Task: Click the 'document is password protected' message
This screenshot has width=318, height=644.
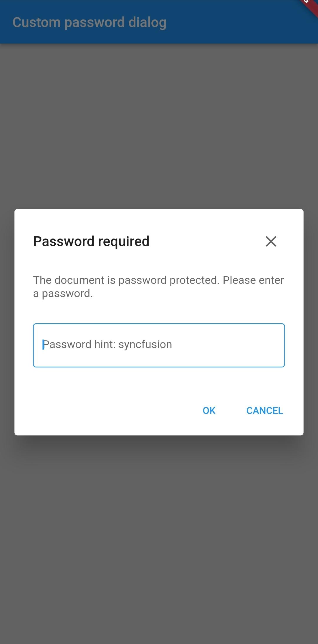Action: pos(158,280)
